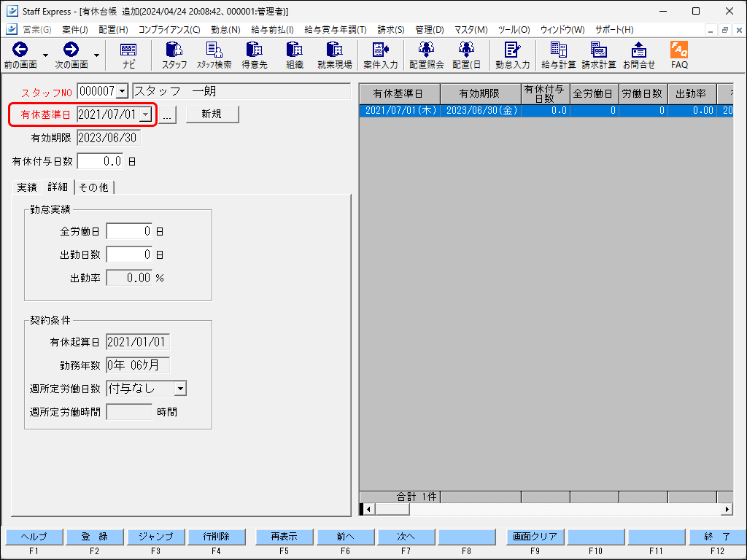Click the 全労働日 input field
This screenshot has height=560, width=747.
tap(129, 231)
